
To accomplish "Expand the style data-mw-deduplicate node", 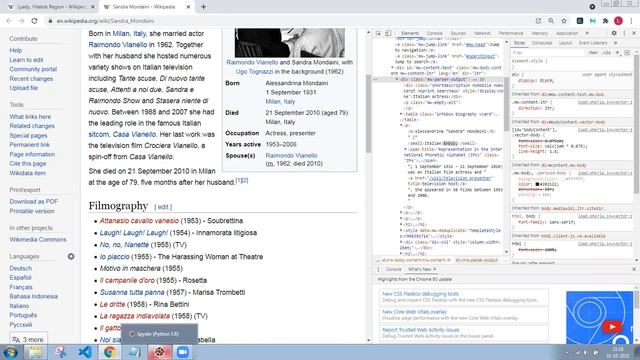I will (x=401, y=231).
